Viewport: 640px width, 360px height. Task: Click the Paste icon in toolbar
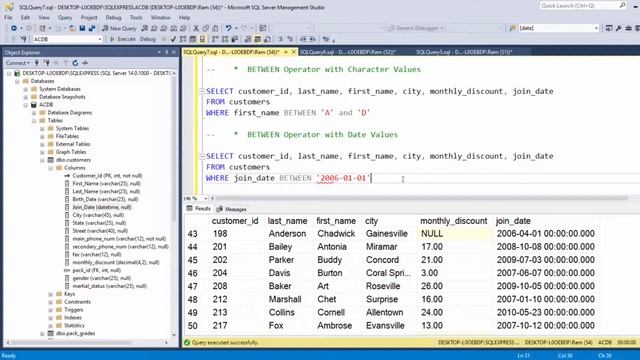tap(215, 28)
